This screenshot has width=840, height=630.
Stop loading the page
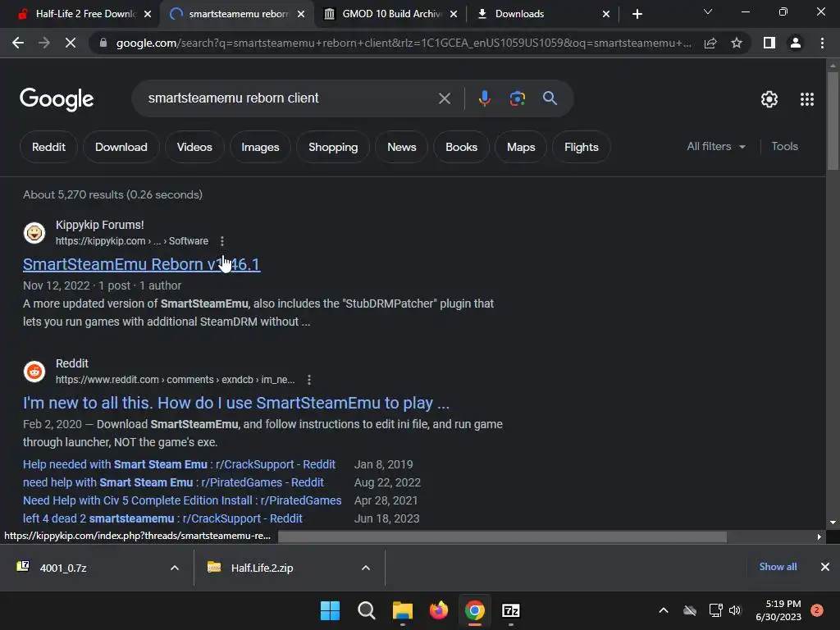click(x=71, y=43)
